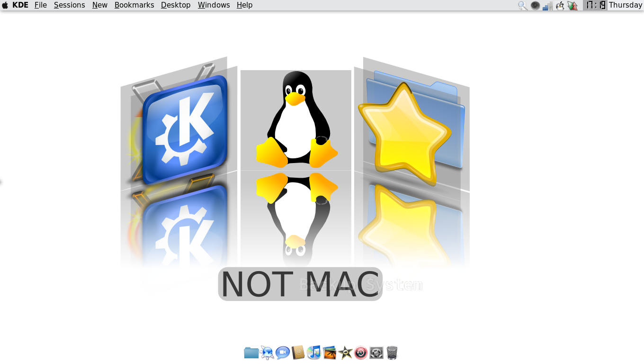
Task: Click the Apple logo in the menu bar
Action: pyautogui.click(x=5, y=5)
